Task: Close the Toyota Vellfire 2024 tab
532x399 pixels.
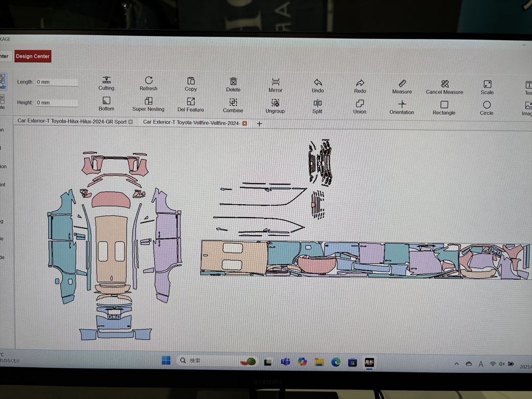Action: point(245,123)
